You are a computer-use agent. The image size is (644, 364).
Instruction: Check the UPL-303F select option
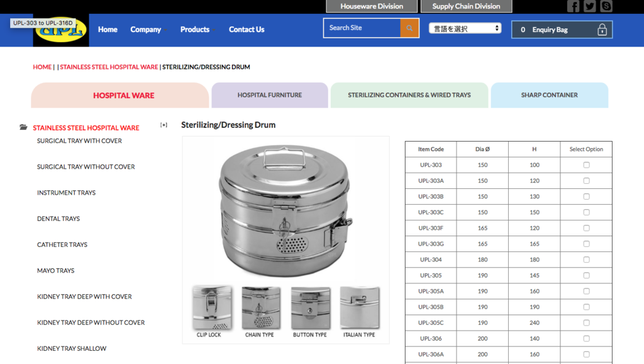coord(586,228)
